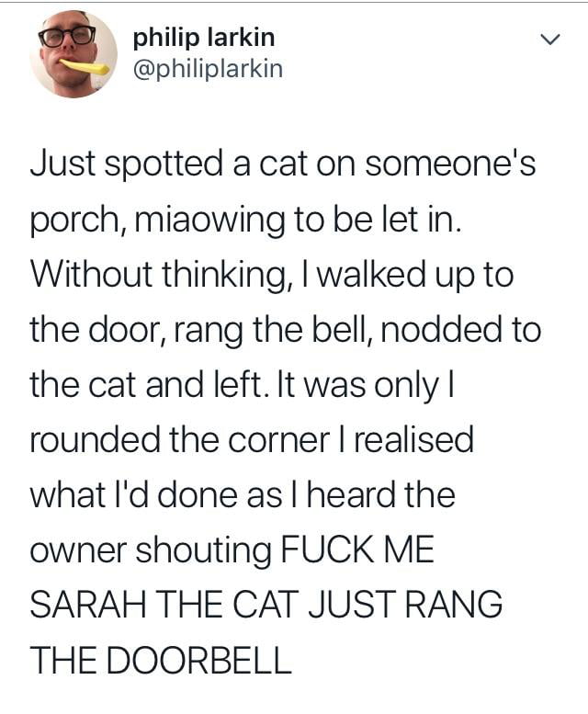Click the tweet line starting 'Just spotted'
This screenshot has height=714, width=588.
[283, 164]
